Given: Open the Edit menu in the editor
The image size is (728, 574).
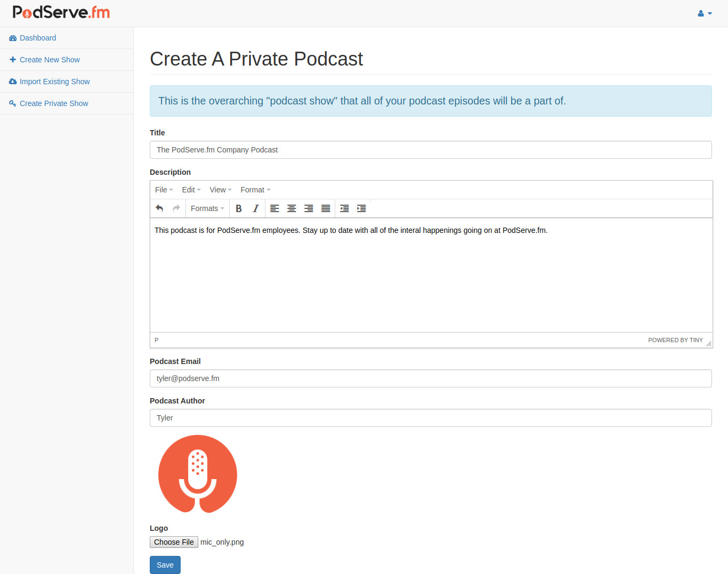Looking at the screenshot, I should point(191,190).
